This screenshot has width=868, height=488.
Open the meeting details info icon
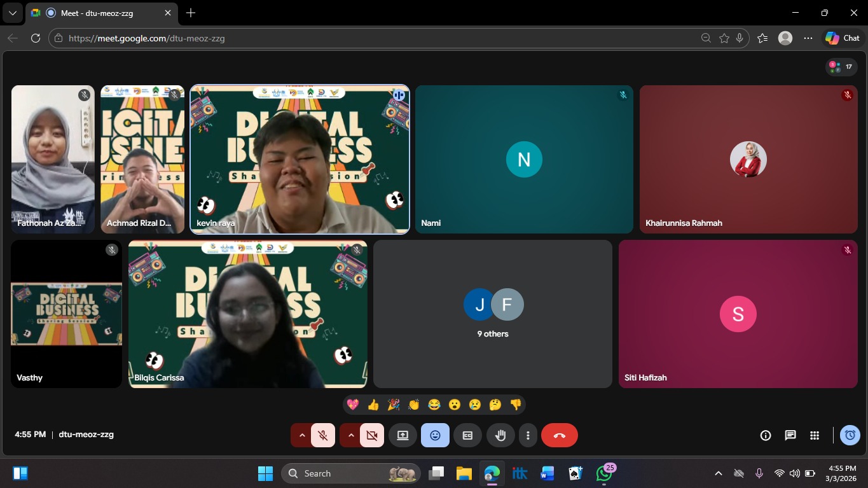tap(766, 435)
